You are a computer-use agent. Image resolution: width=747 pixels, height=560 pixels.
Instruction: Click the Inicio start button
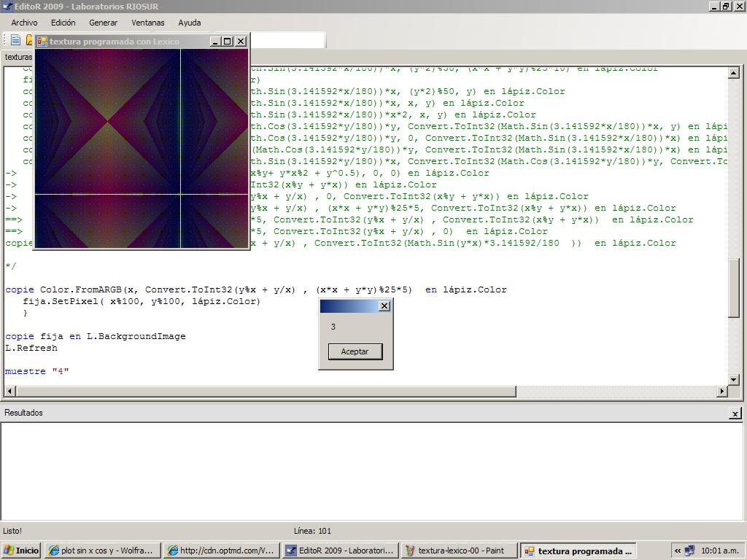pyautogui.click(x=22, y=551)
